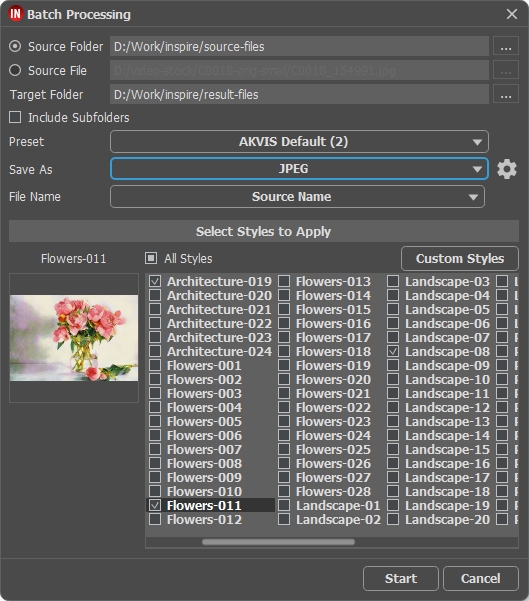Image resolution: width=529 pixels, height=601 pixels.
Task: Select the Source Folder radio button
Action: (15, 46)
